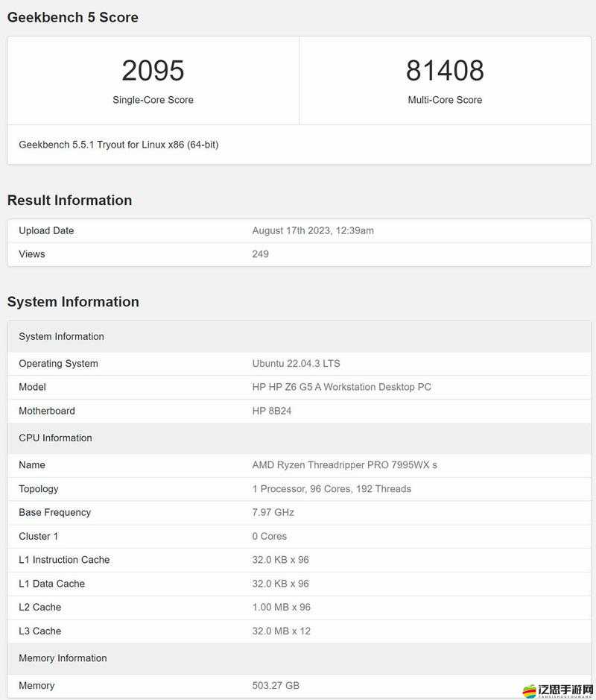
Task: Click the Geekbench 5 Score heading
Action: [73, 17]
